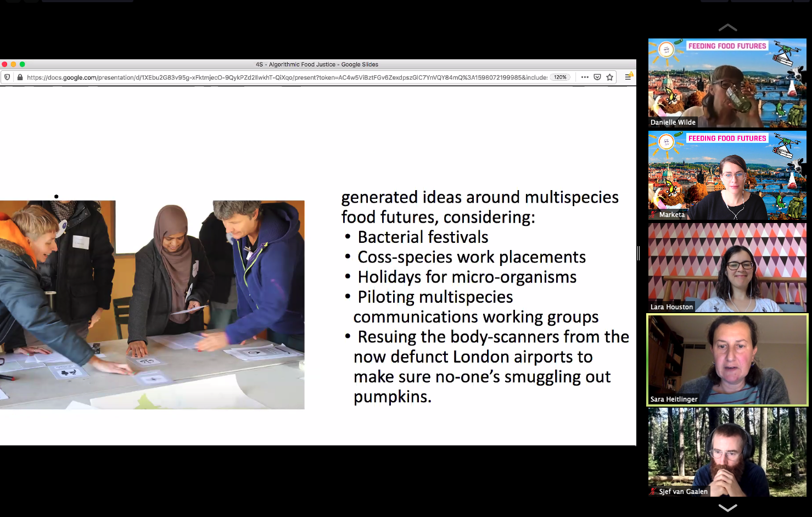Open the page actions three-dot menu
This screenshot has height=517, width=812.
pyautogui.click(x=585, y=77)
